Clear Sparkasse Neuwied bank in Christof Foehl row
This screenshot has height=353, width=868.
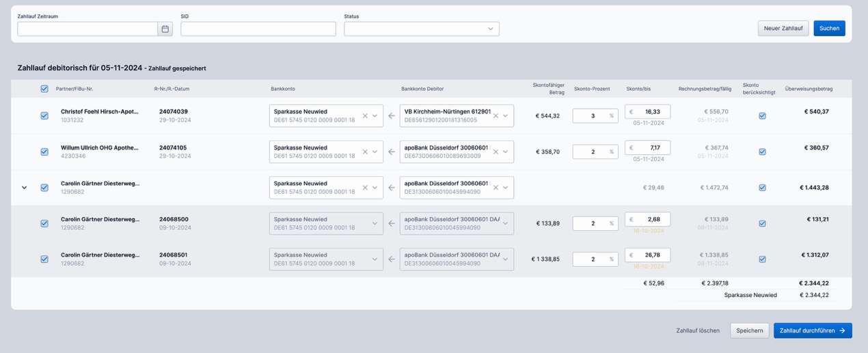click(x=365, y=116)
